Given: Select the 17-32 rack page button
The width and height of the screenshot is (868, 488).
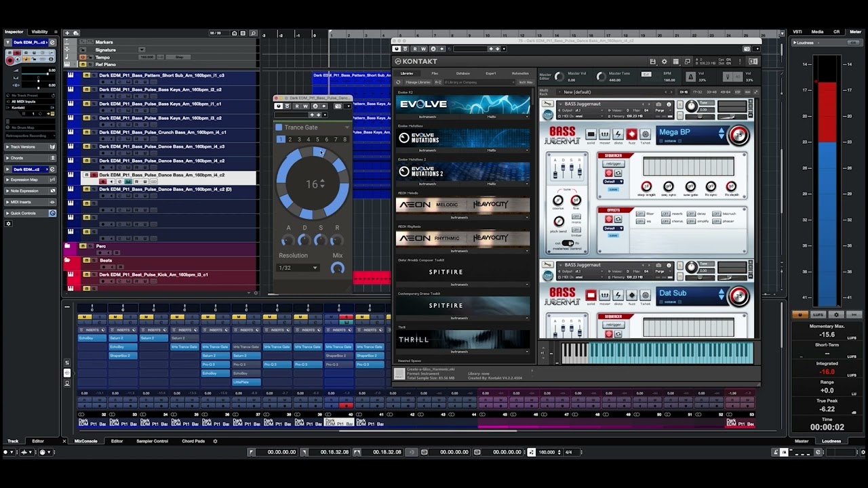Looking at the screenshot, I should tap(697, 92).
